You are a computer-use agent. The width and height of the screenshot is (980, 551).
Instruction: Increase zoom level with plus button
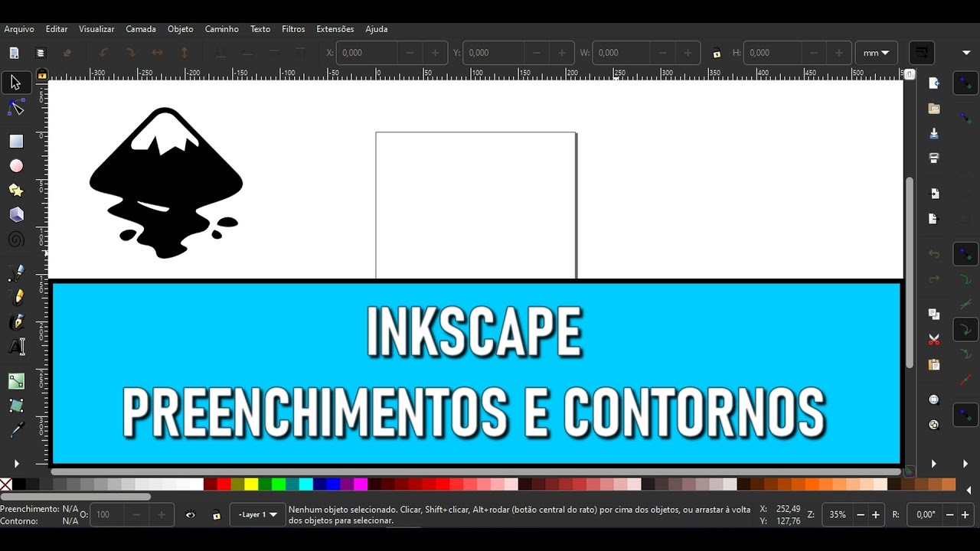pos(876,515)
